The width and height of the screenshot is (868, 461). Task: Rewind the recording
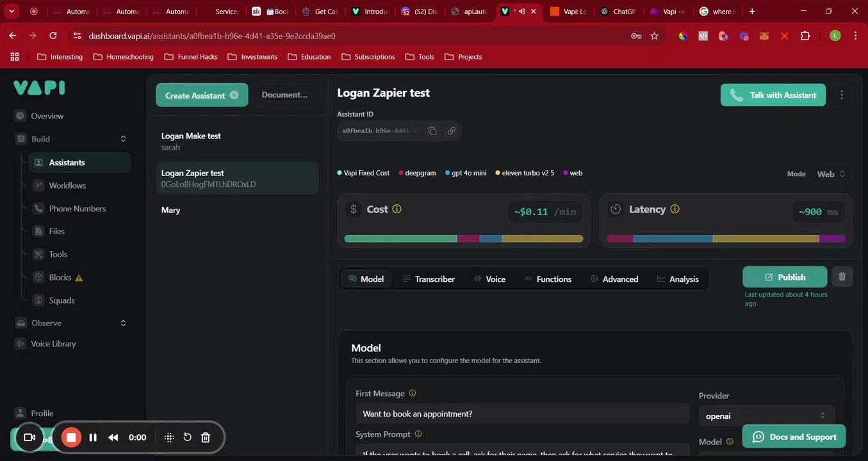113,437
